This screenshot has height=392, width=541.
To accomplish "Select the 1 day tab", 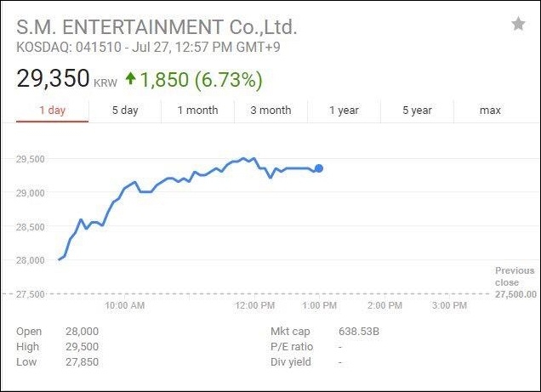I will [x=52, y=111].
